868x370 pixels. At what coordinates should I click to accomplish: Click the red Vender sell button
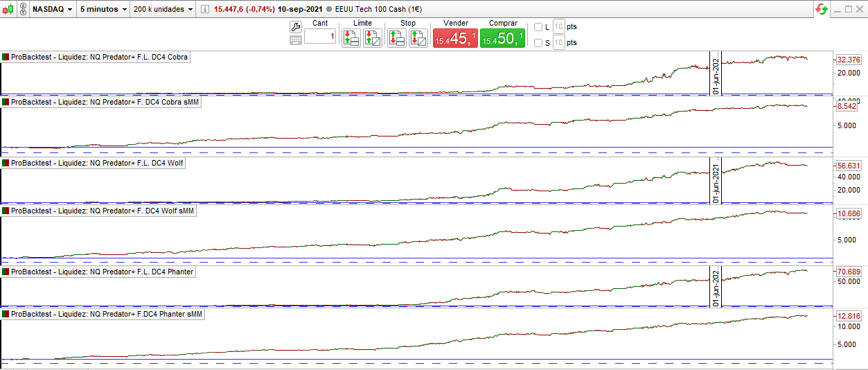(455, 38)
